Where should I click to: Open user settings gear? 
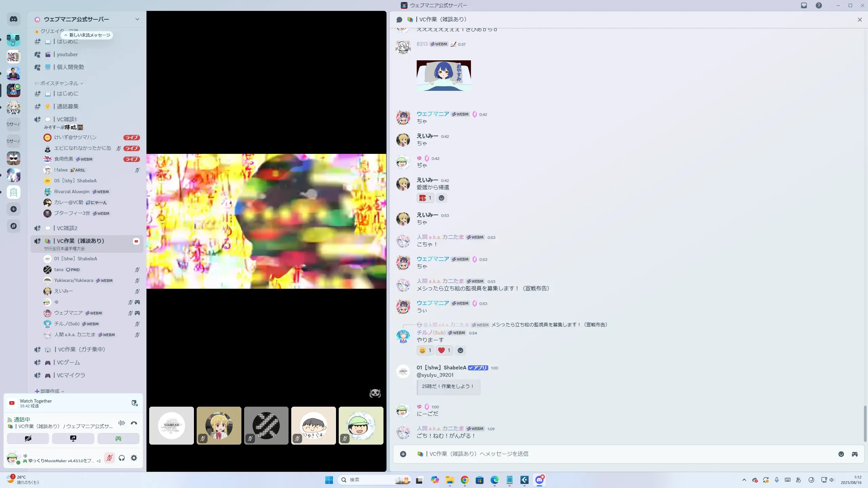coord(134,458)
